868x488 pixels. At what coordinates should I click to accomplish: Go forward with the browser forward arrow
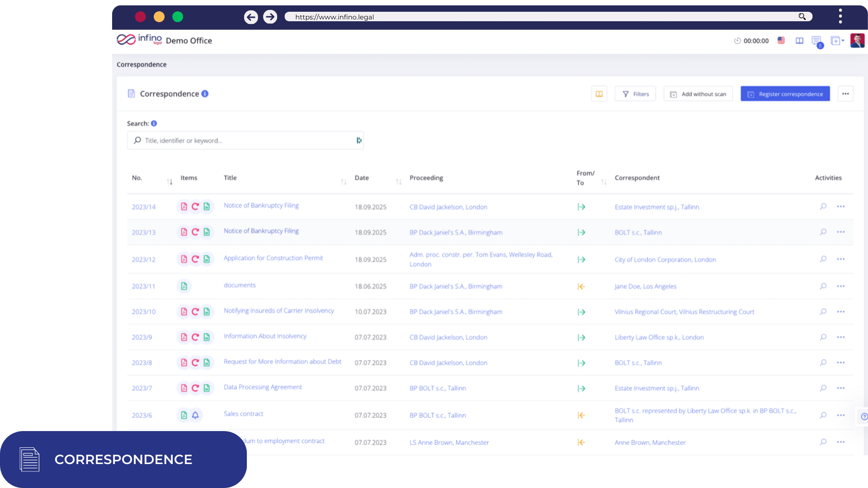coord(270,17)
